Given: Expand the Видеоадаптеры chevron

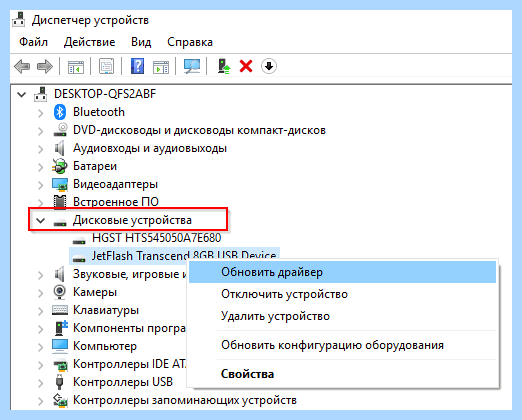Looking at the screenshot, I should (x=40, y=185).
